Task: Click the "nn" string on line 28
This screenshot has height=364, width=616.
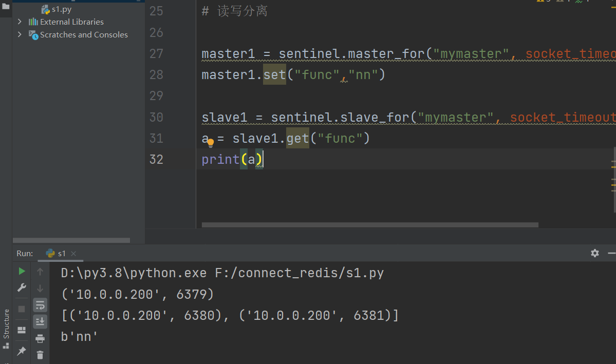Action: coord(363,74)
